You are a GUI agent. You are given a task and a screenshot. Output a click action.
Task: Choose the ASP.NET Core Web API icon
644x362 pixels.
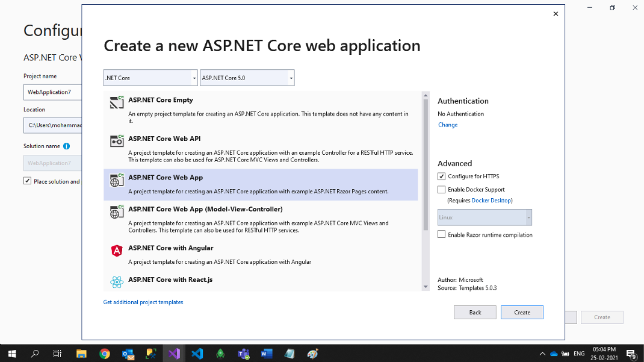pos(117,141)
